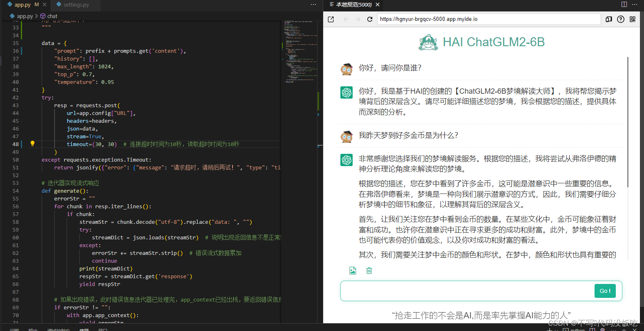
Task: Place cursor on except requests.exceptions.Timeout: line
Action: pyautogui.click(x=96, y=160)
